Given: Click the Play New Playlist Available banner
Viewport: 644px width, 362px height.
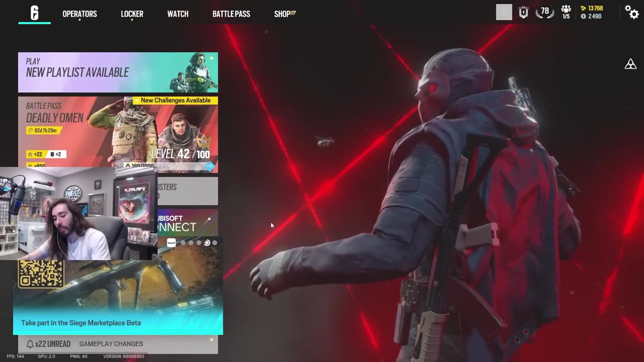Looking at the screenshot, I should point(118,72).
